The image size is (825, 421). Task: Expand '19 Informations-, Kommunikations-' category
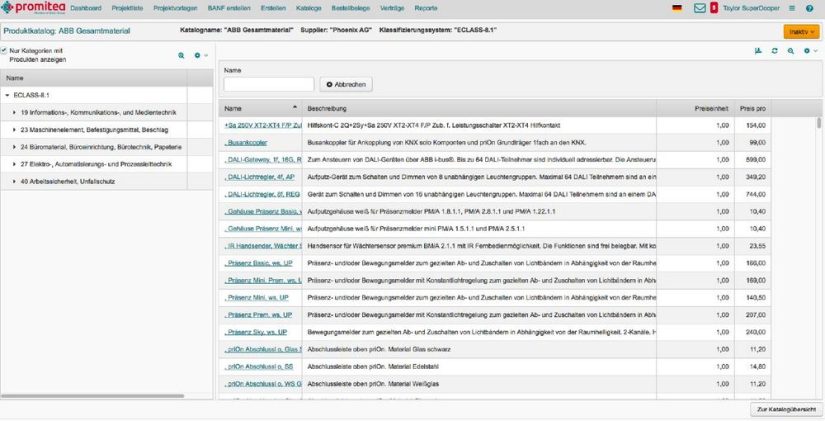(x=14, y=113)
